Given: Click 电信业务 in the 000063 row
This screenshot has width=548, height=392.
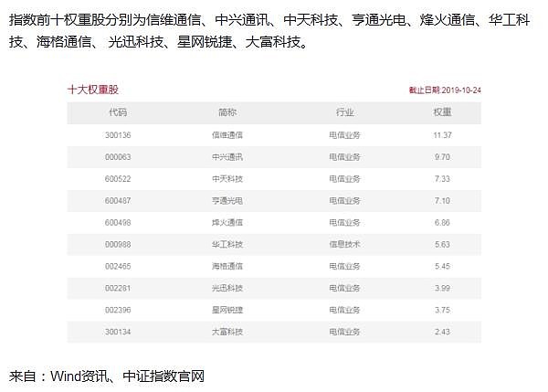Looking at the screenshot, I should click(x=344, y=157).
